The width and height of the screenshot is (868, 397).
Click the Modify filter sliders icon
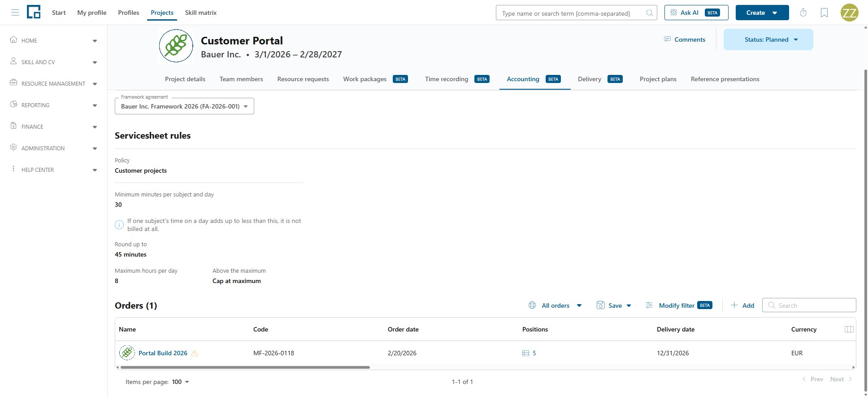pos(649,305)
